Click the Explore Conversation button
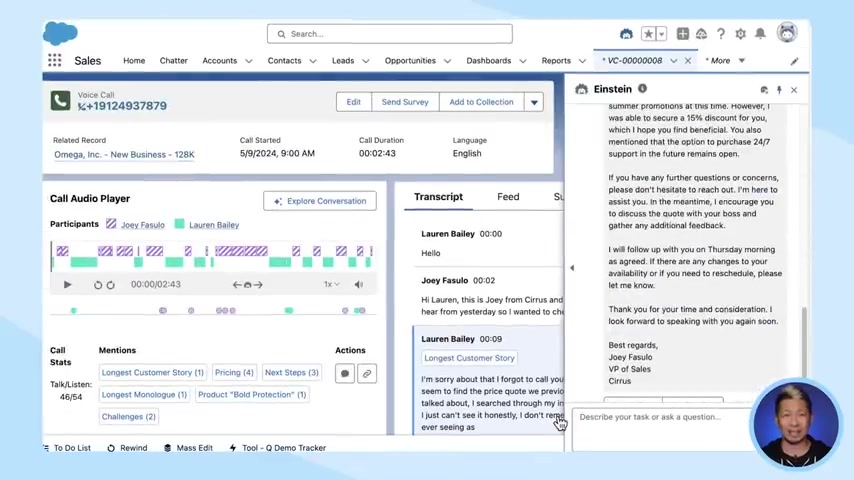The image size is (854, 480). [x=320, y=201]
